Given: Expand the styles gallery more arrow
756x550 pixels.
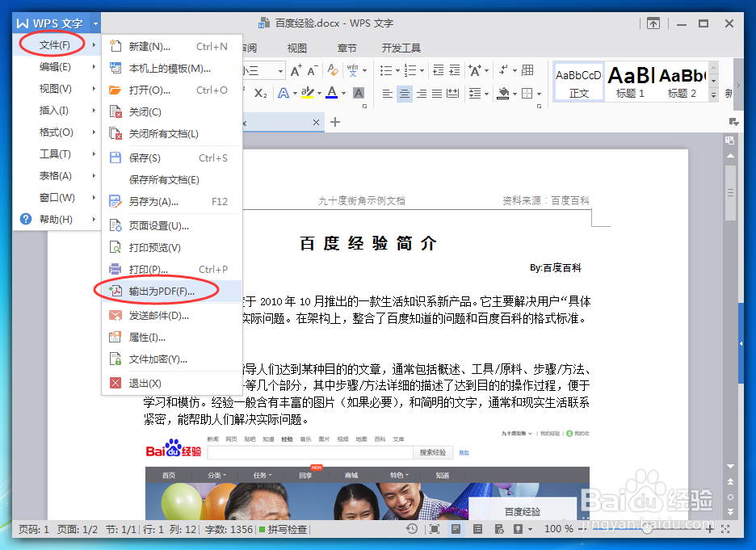Looking at the screenshot, I should (713, 95).
